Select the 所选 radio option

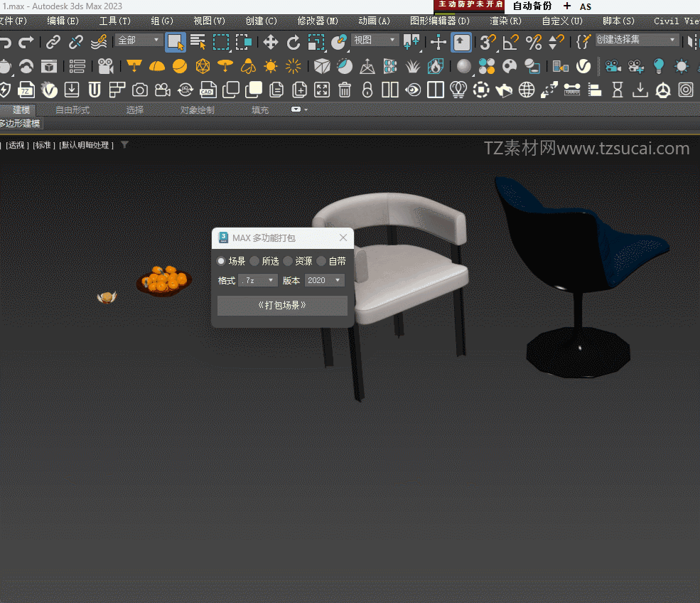point(254,261)
